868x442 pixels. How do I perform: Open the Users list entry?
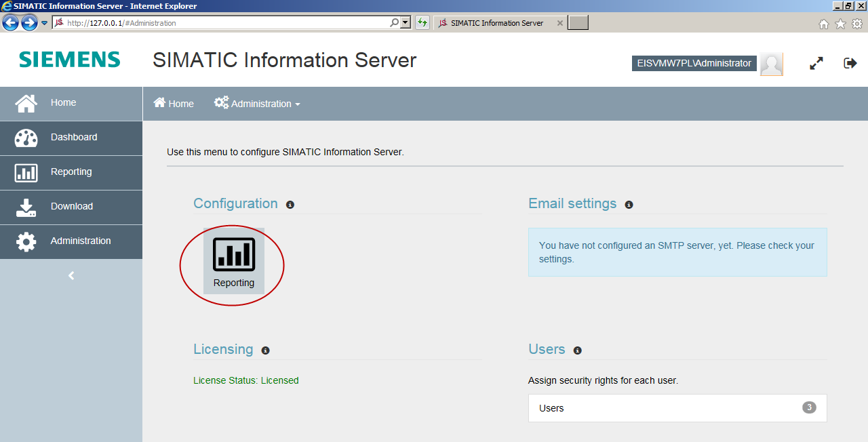(x=677, y=408)
